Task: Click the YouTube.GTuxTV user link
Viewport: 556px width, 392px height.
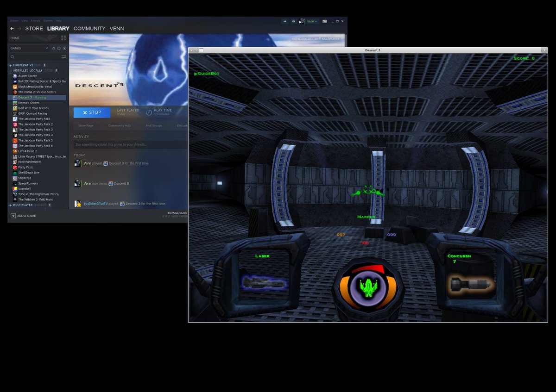Action: (96, 204)
